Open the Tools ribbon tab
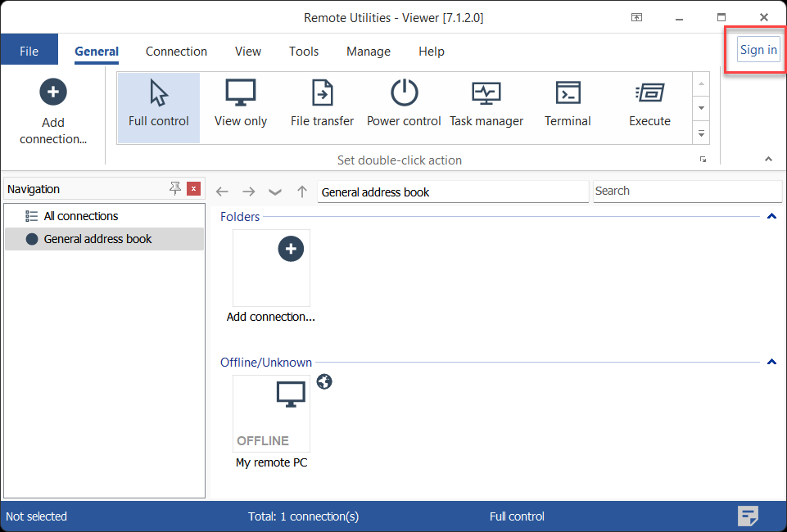Screen dimensions: 787x532 pyautogui.click(x=304, y=51)
